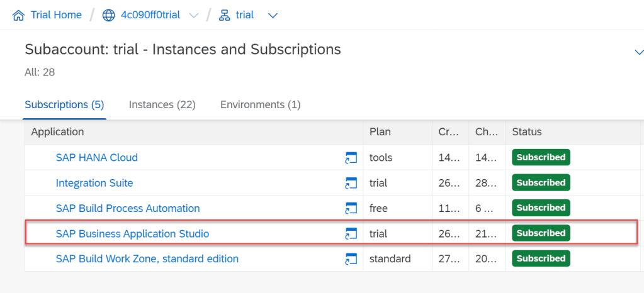
Task: Click the subaccount hierarchy icon beside trial
Action: point(224,15)
